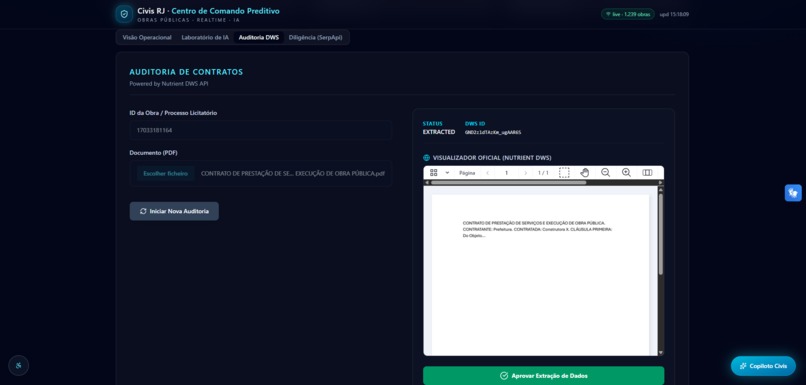Image resolution: width=806 pixels, height=385 pixels.
Task: Open the Diligência (SerpApi) tab
Action: click(316, 38)
